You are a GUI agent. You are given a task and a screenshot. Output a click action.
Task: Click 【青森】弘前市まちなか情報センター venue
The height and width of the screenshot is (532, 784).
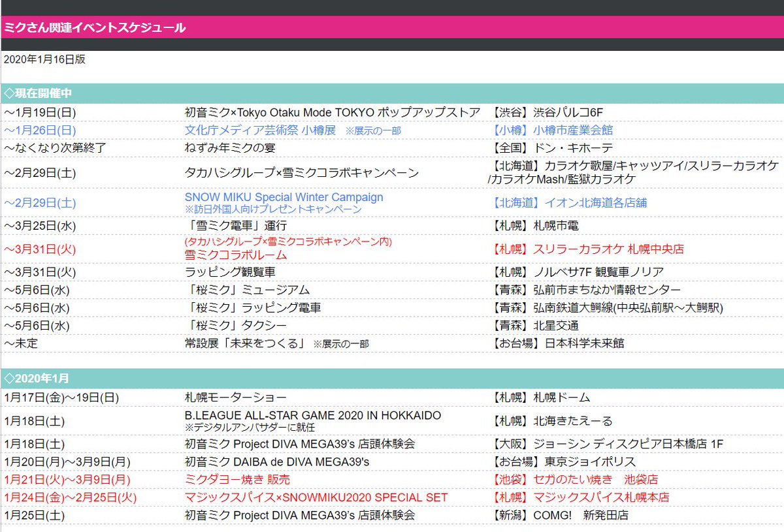click(584, 290)
